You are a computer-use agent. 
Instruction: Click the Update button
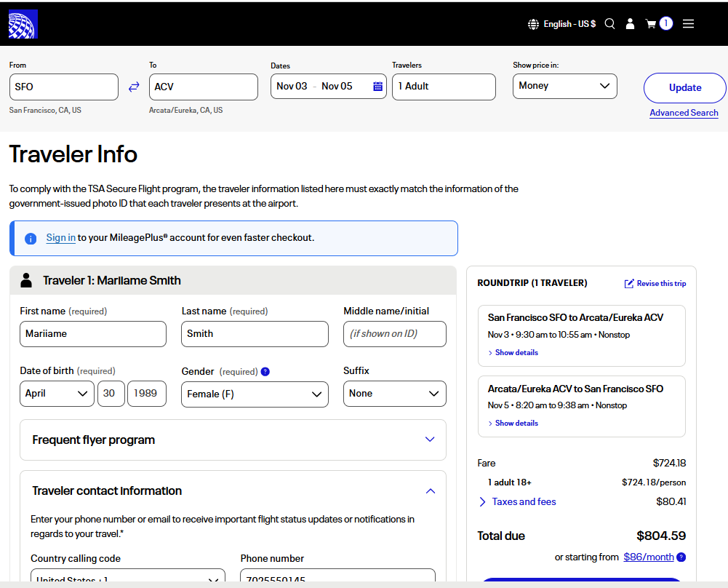pyautogui.click(x=684, y=88)
